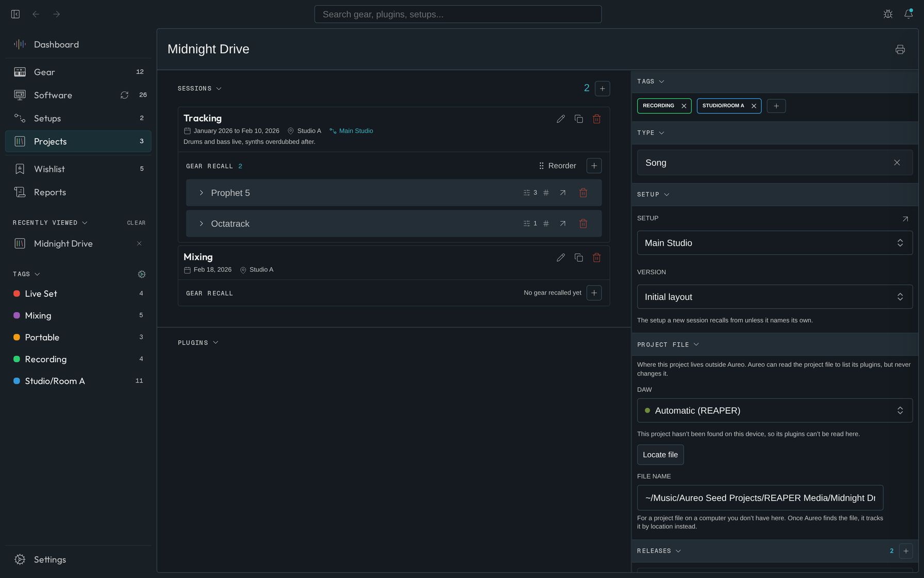Go to Wishlist in the sidebar

(x=78, y=169)
